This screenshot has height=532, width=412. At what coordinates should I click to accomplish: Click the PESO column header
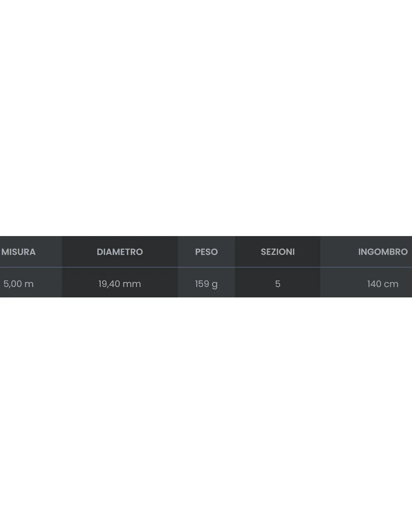coord(206,252)
